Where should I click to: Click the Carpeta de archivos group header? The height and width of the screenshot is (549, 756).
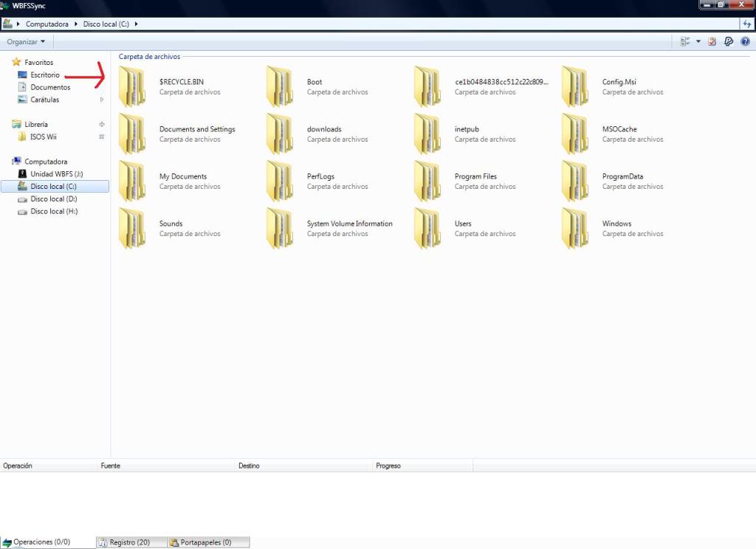click(x=149, y=56)
